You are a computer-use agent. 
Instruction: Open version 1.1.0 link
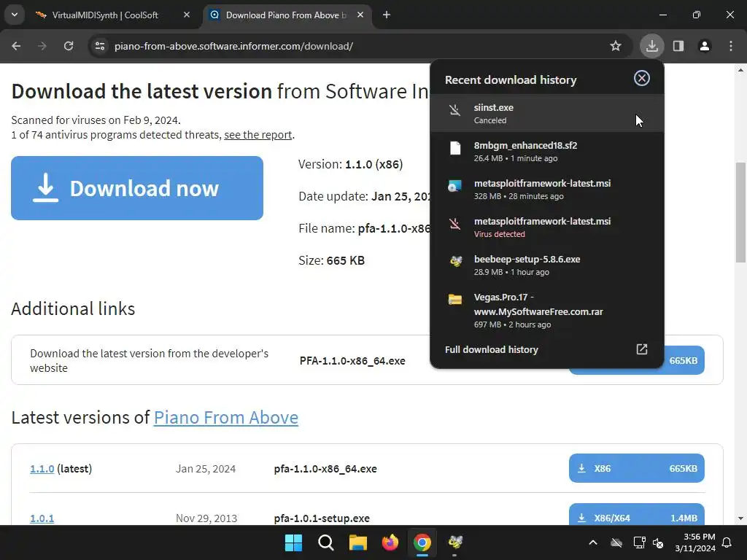pyautogui.click(x=42, y=469)
